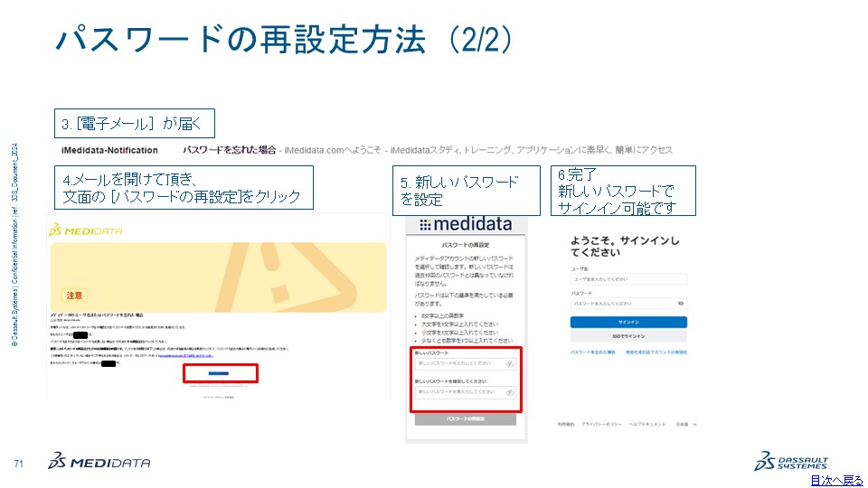The width and height of the screenshot is (868, 488).
Task: Toggle visibility eye in the confirm password field
Action: point(510,392)
